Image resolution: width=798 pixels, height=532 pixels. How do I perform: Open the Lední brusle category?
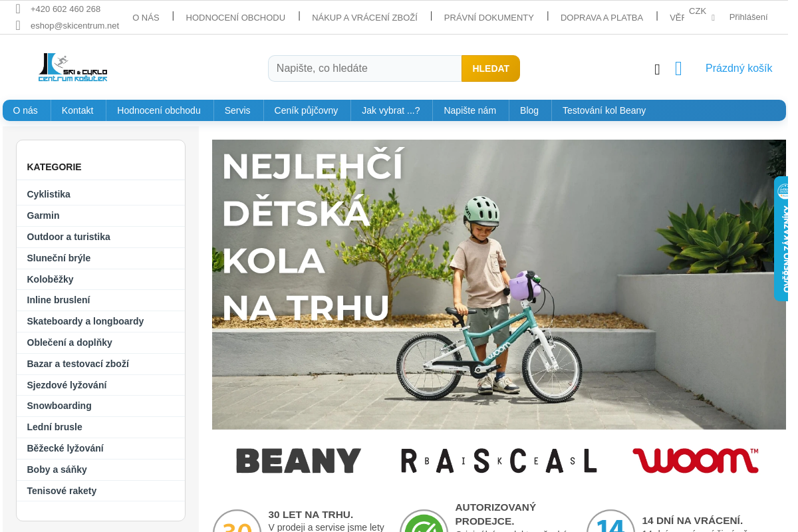point(100,427)
